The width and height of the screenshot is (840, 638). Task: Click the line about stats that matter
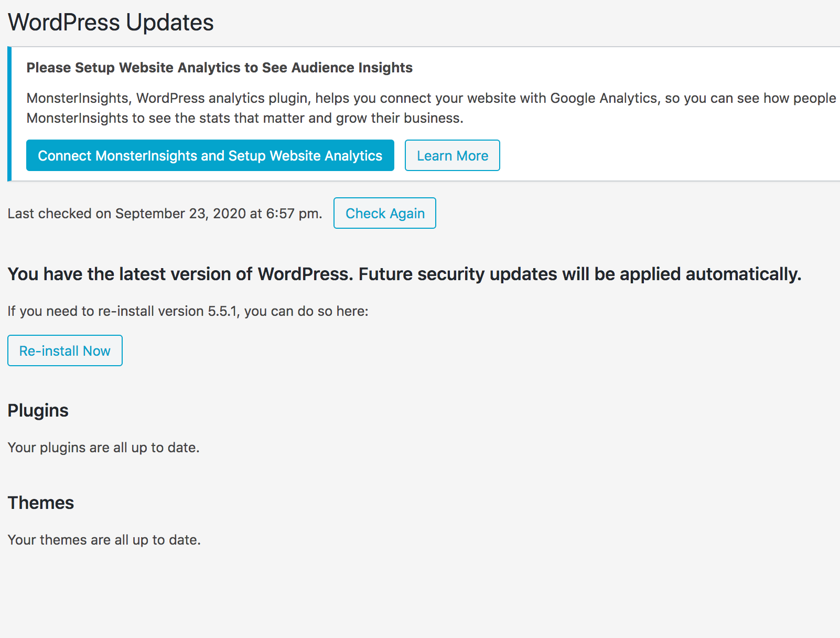click(244, 118)
